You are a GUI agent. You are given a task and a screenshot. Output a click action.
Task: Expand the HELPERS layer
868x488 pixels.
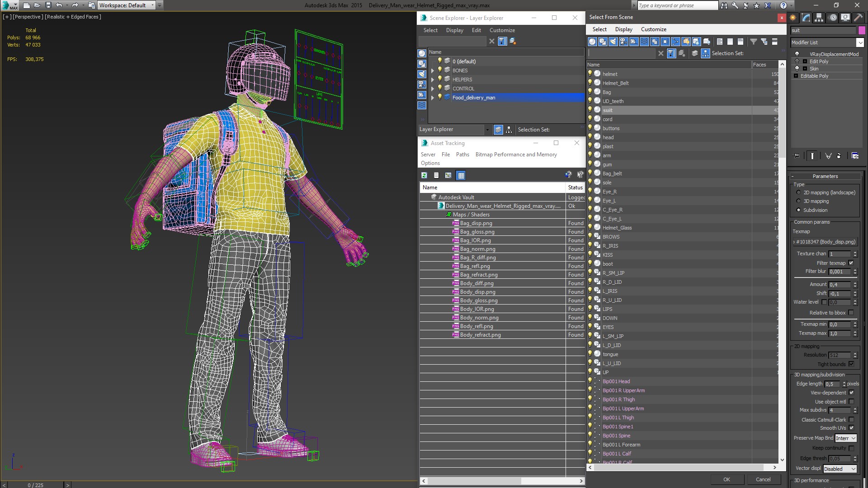pos(433,80)
